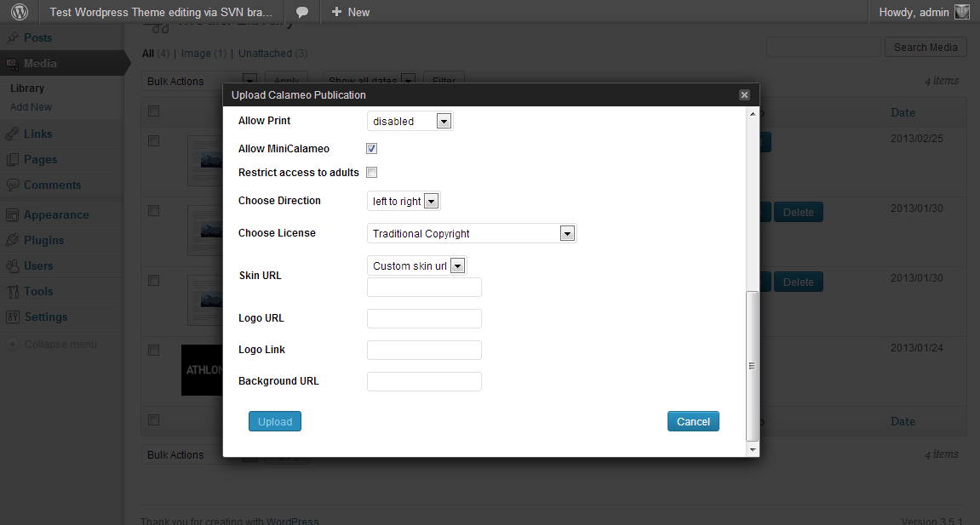The image size is (980, 525).
Task: Click the Date column header link
Action: tap(903, 112)
